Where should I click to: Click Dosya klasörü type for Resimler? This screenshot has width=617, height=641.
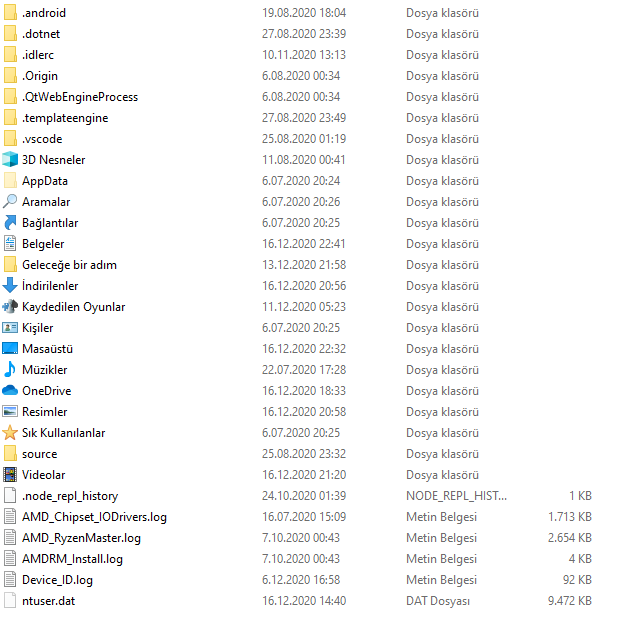(x=442, y=412)
